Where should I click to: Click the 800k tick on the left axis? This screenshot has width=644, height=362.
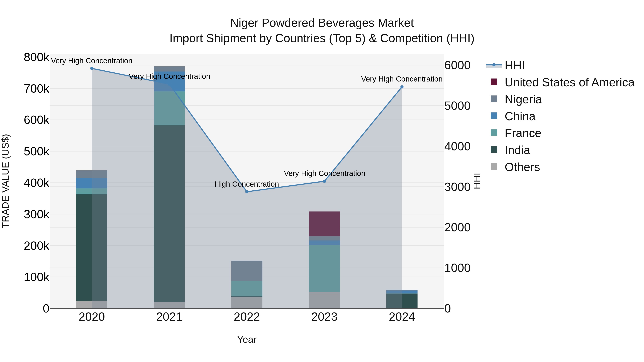point(36,57)
